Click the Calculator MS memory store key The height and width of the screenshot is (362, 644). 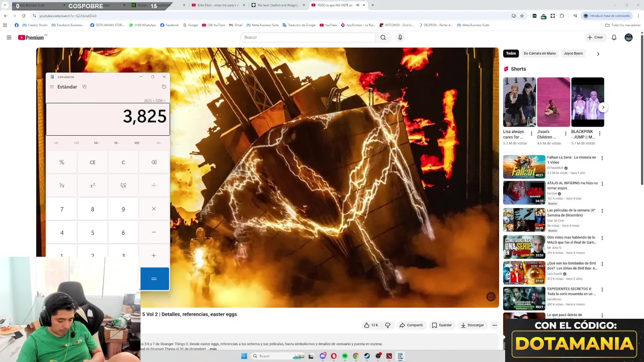[x=137, y=143]
